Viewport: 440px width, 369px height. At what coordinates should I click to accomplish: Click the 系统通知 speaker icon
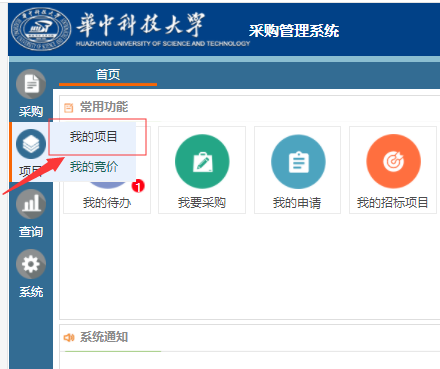69,338
